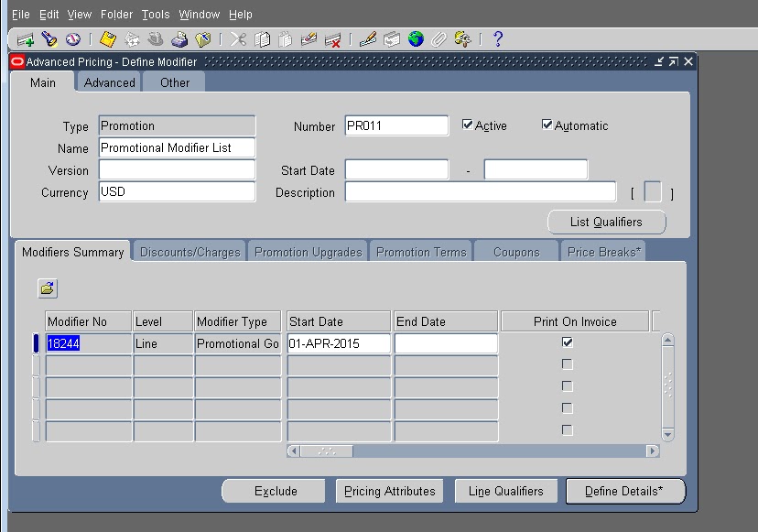This screenshot has height=532, width=758.
Task: Cut using the scissors toolbar icon
Action: (x=238, y=39)
